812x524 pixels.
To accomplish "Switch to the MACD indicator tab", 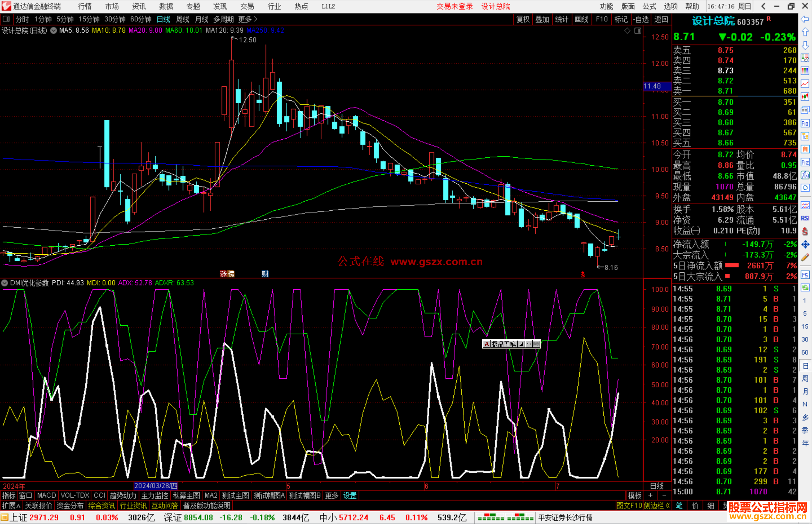I will (x=47, y=495).
